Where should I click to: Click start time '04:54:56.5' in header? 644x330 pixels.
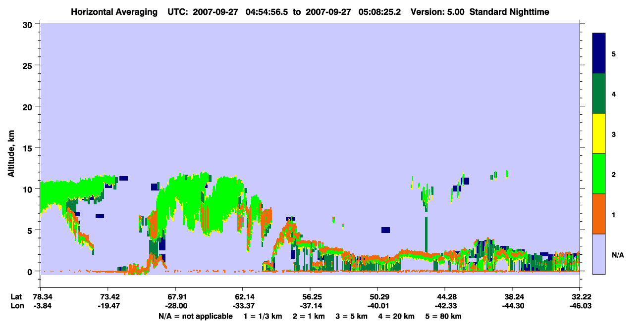coord(267,12)
